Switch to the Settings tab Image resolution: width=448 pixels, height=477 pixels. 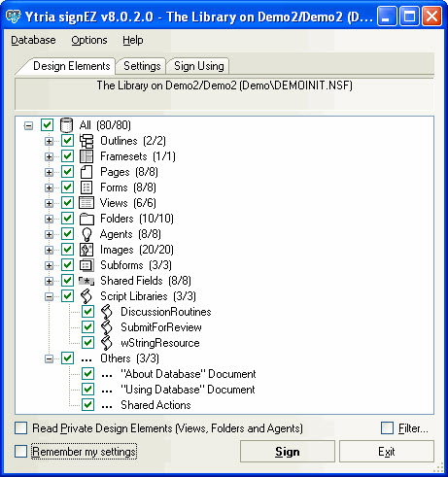[142, 66]
